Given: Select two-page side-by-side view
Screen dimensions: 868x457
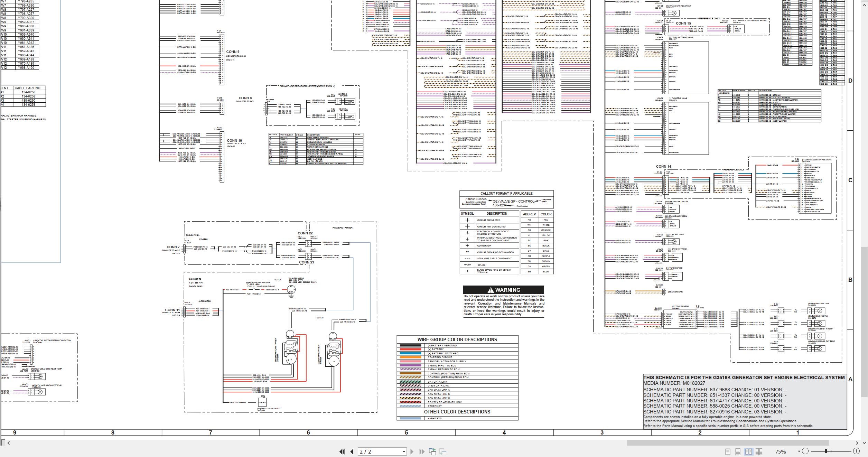Looking at the screenshot, I should coord(748,451).
